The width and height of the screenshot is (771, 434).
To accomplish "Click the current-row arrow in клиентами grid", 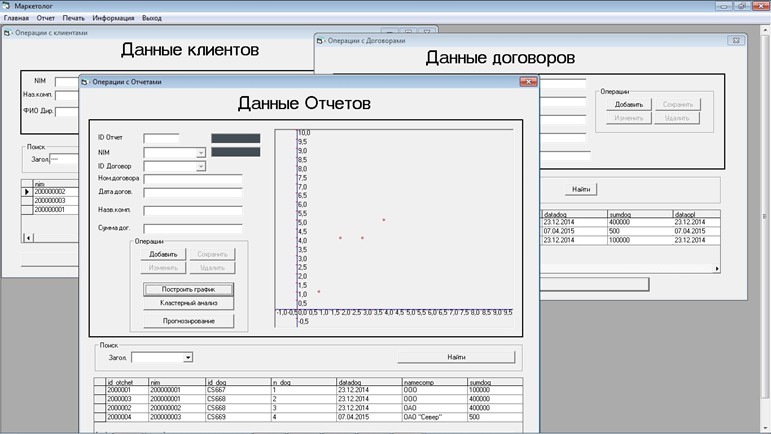I will 27,192.
